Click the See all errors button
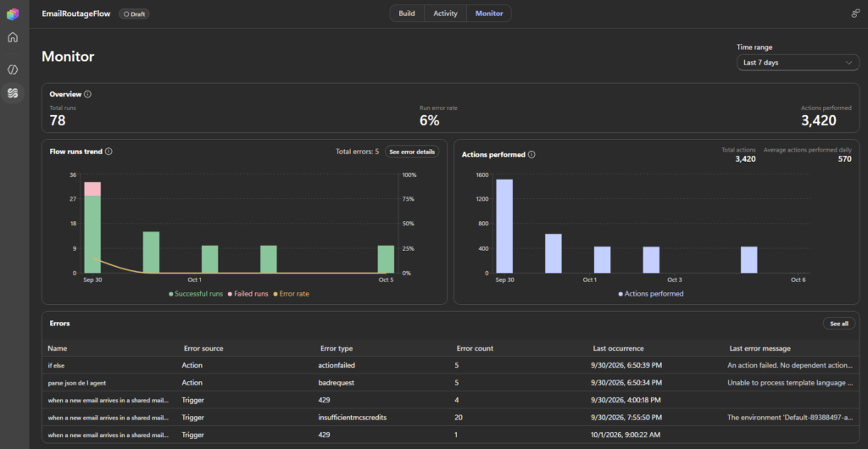868x449 pixels. click(x=839, y=324)
